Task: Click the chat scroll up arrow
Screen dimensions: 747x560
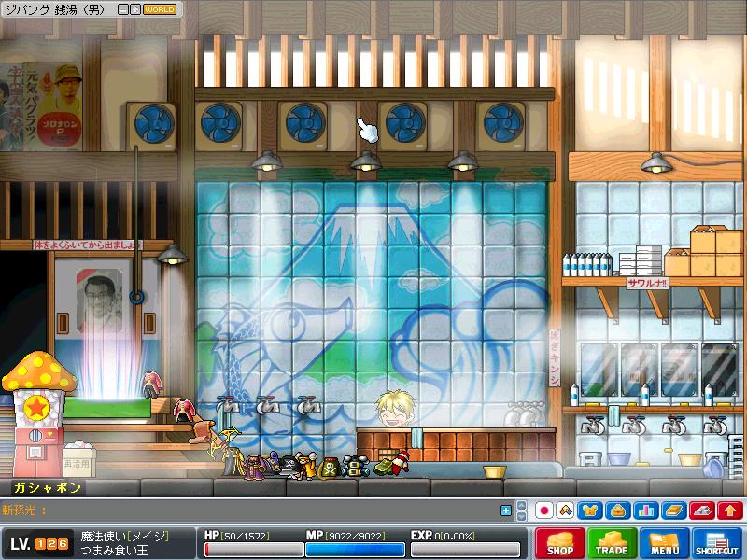Action: click(522, 505)
